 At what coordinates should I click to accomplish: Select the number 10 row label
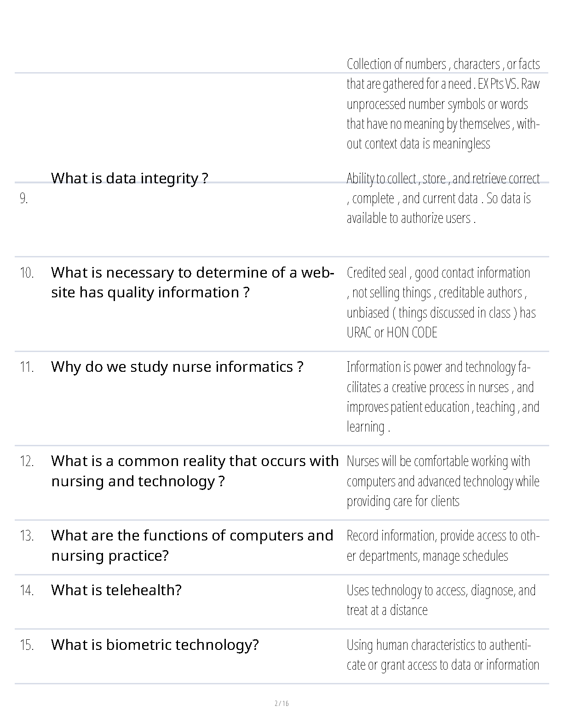[x=27, y=273]
